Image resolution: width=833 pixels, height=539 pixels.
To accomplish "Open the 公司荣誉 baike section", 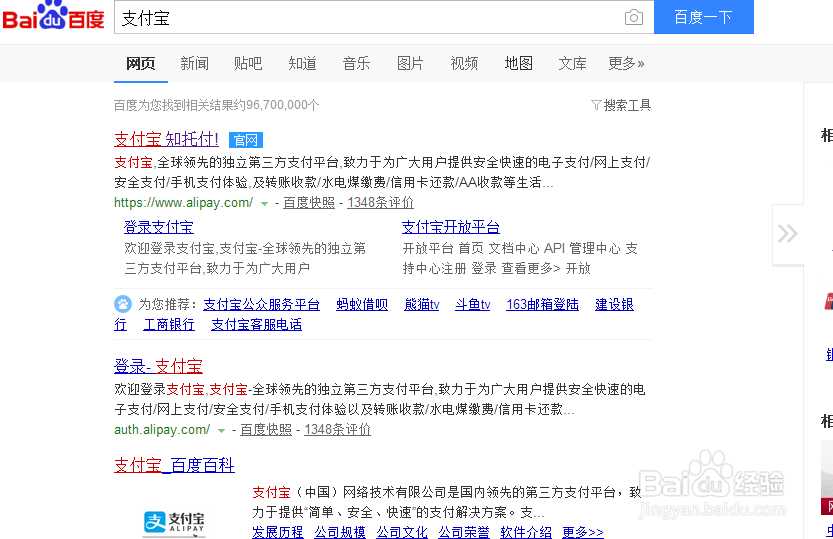I will pyautogui.click(x=464, y=532).
